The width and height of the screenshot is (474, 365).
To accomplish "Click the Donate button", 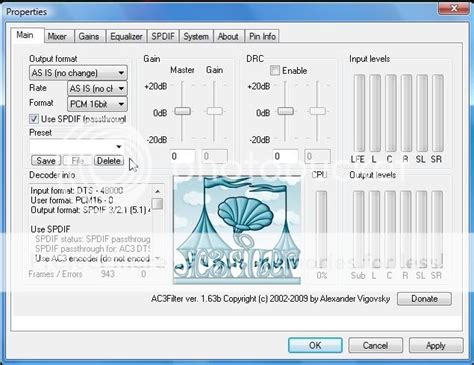I will pos(424,299).
